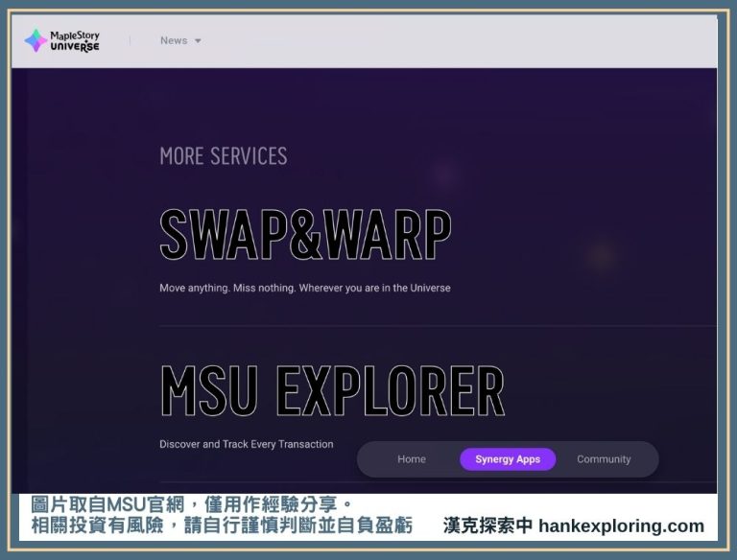Click the vertical separator beside News
The width and height of the screenshot is (737, 560).
point(131,40)
